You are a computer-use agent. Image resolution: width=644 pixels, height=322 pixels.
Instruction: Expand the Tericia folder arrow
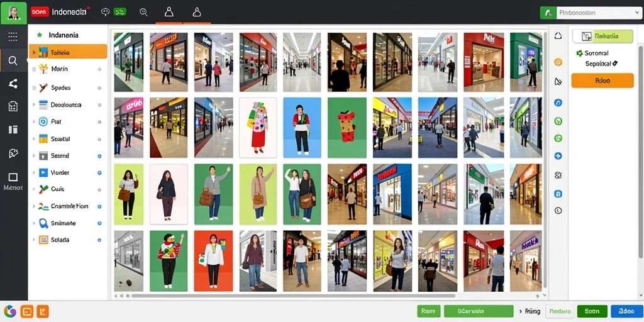[x=34, y=53]
